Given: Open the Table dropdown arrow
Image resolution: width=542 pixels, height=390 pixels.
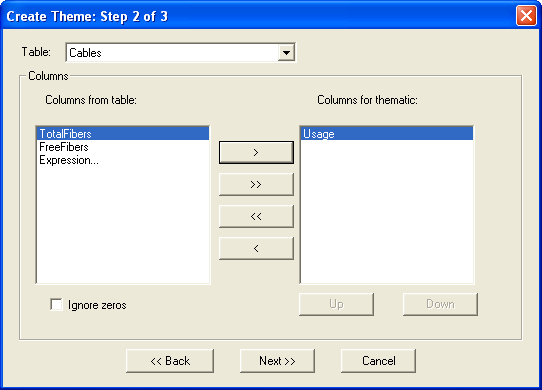Looking at the screenshot, I should point(286,53).
